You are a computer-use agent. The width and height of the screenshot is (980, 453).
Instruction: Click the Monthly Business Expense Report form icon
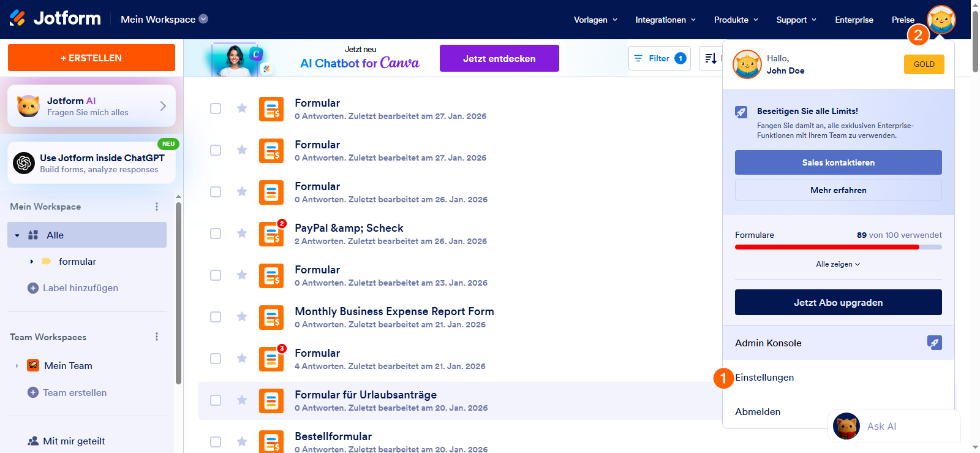click(x=271, y=318)
